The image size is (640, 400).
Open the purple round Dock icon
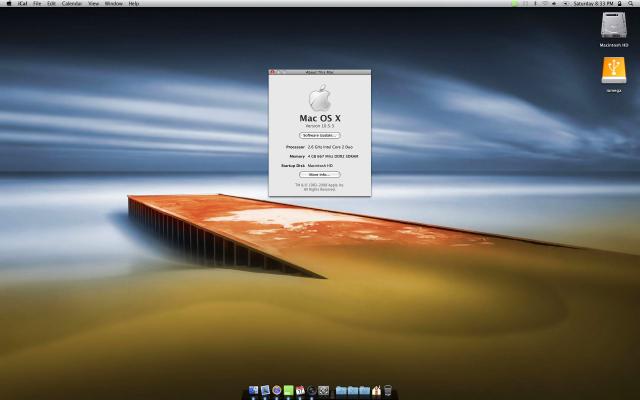(277, 391)
